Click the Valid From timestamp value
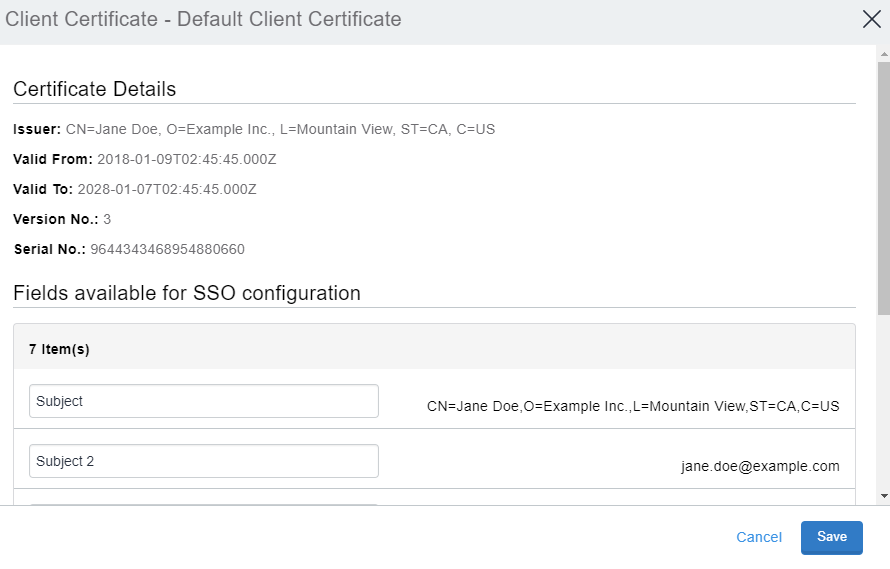This screenshot has width=890, height=569. coord(186,159)
